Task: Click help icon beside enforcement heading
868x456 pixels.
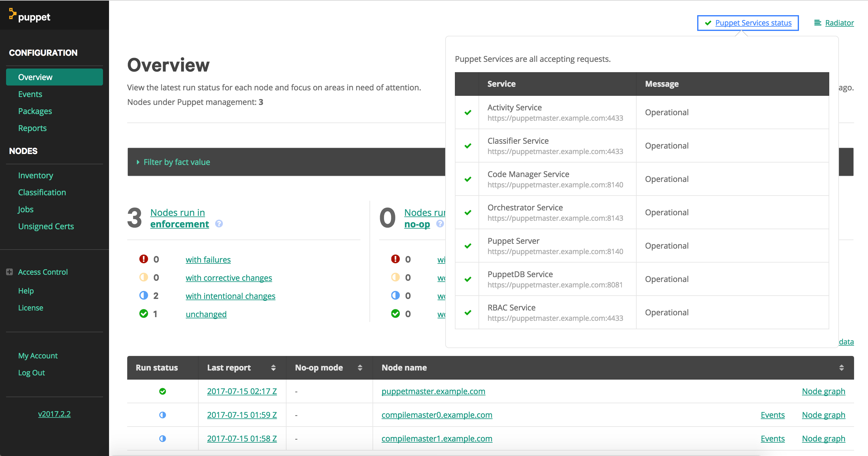Action: (219, 224)
